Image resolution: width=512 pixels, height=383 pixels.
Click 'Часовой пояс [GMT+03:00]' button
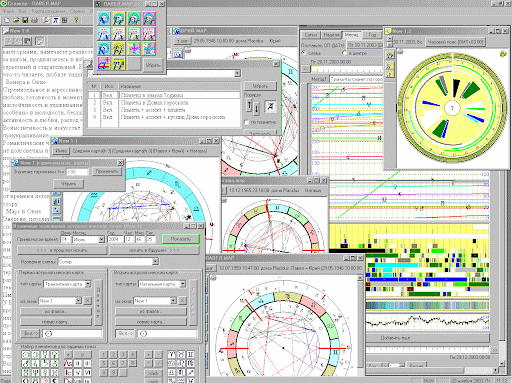455,42
